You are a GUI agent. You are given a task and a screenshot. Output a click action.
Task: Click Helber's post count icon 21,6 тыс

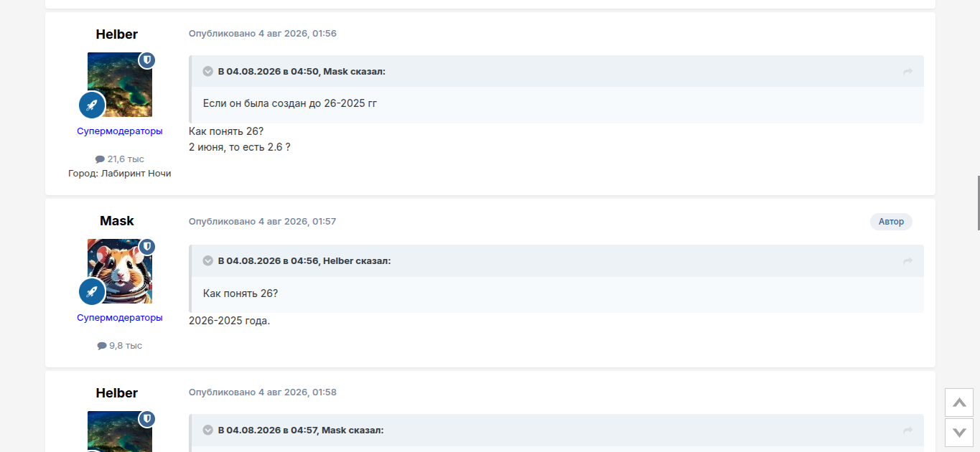click(x=100, y=159)
